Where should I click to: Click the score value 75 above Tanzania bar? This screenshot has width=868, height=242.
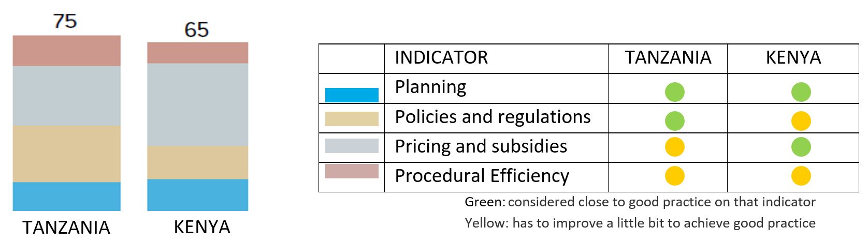65,21
